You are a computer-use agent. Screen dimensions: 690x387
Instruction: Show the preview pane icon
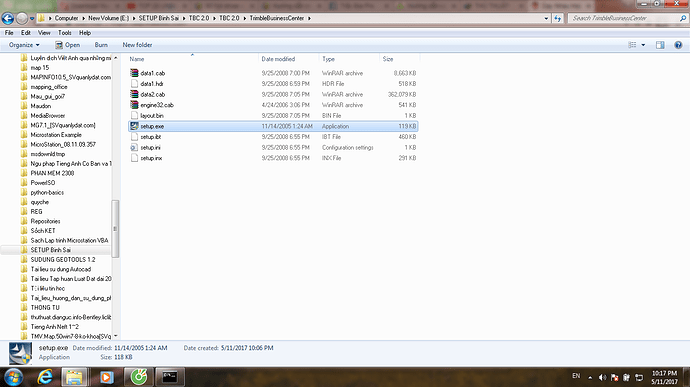click(660, 45)
